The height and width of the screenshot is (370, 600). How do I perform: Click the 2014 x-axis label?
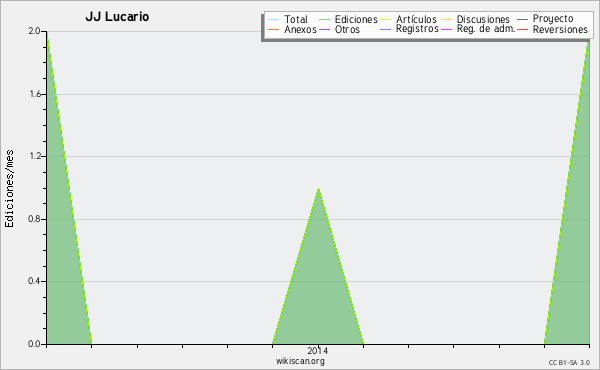point(318,350)
